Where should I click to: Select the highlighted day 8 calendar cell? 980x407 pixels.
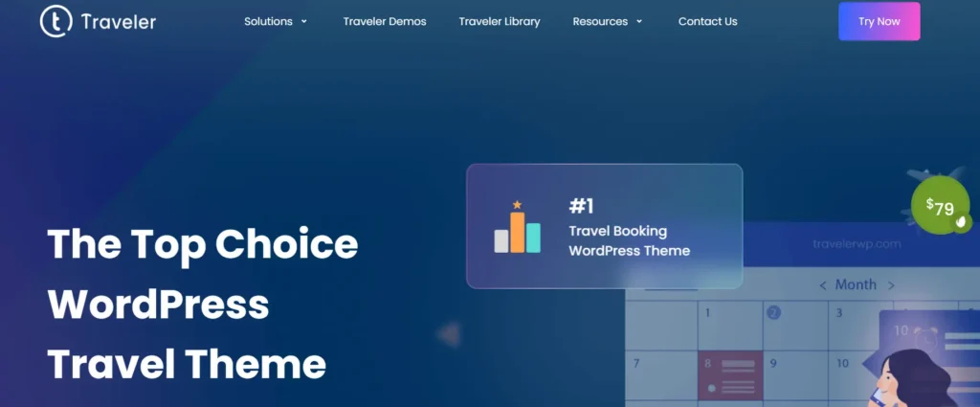pyautogui.click(x=730, y=374)
